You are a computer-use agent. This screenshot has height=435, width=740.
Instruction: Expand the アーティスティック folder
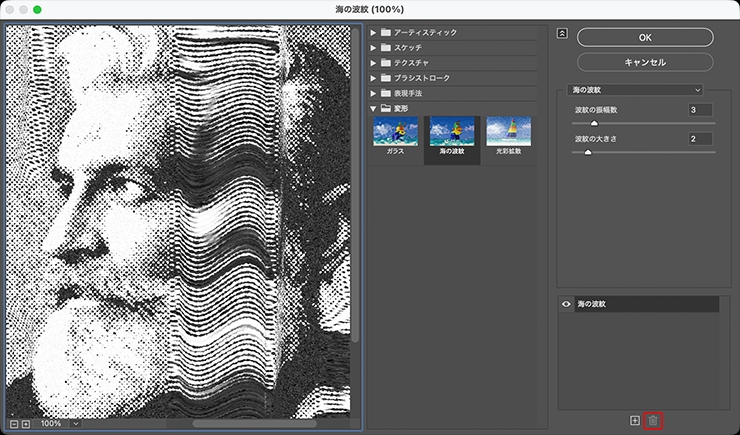pyautogui.click(x=374, y=33)
